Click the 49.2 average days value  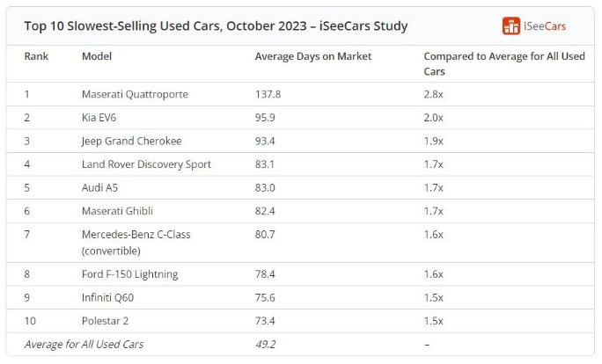(266, 344)
